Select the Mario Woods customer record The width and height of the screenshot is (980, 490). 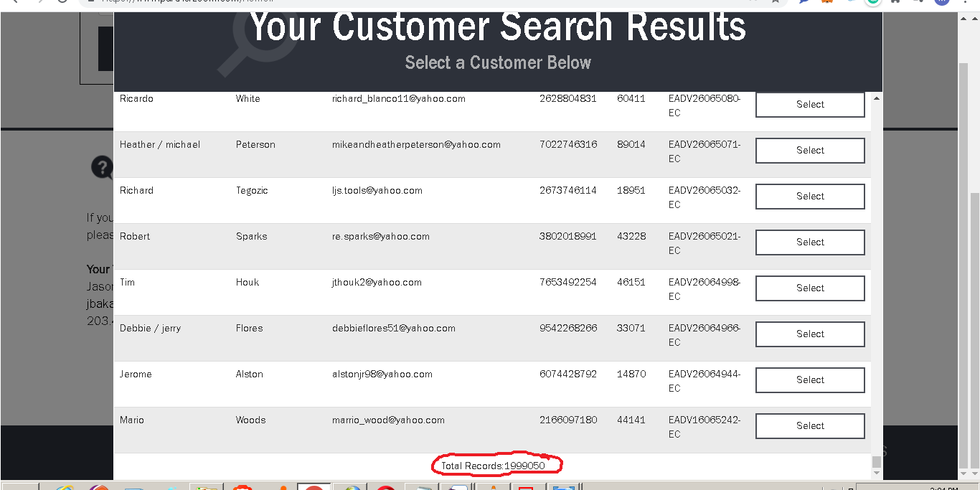click(810, 426)
